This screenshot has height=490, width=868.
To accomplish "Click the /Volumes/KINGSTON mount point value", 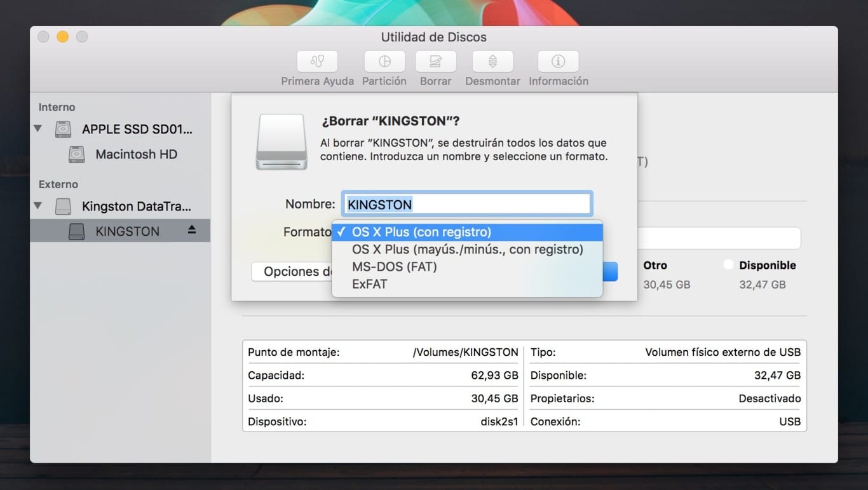I will [x=465, y=352].
